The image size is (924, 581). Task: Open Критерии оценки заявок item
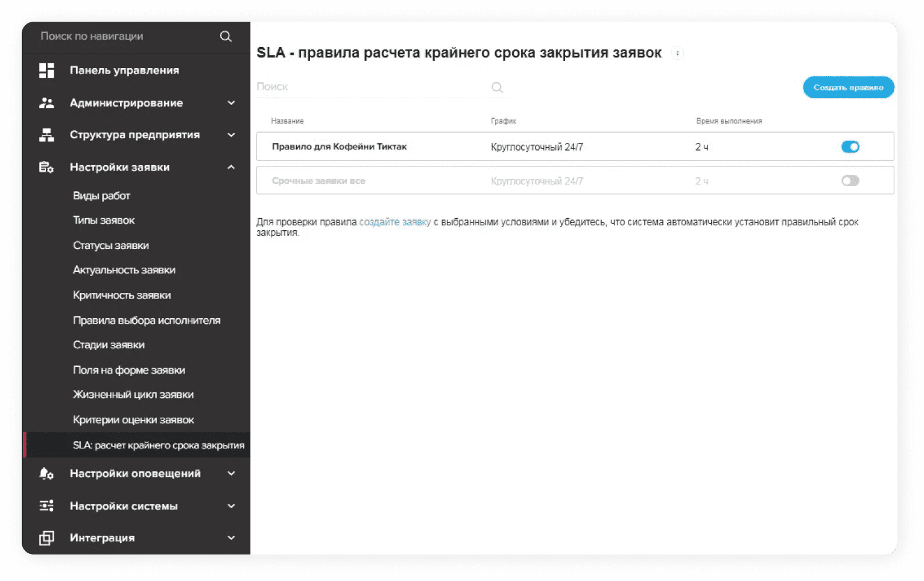pyautogui.click(x=133, y=420)
